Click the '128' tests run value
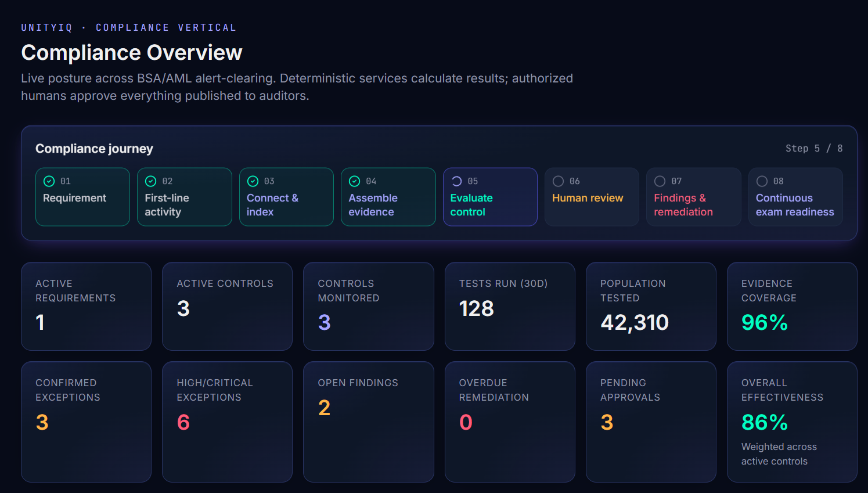868x493 pixels. 476,308
